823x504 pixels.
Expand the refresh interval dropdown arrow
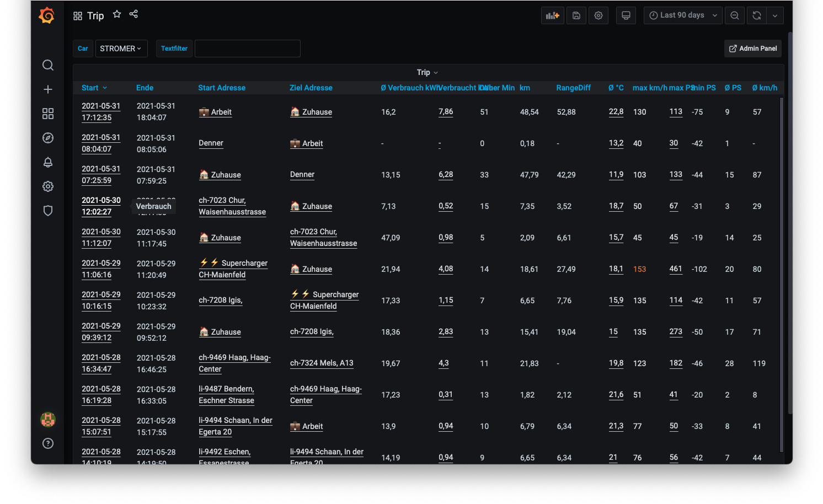point(775,15)
